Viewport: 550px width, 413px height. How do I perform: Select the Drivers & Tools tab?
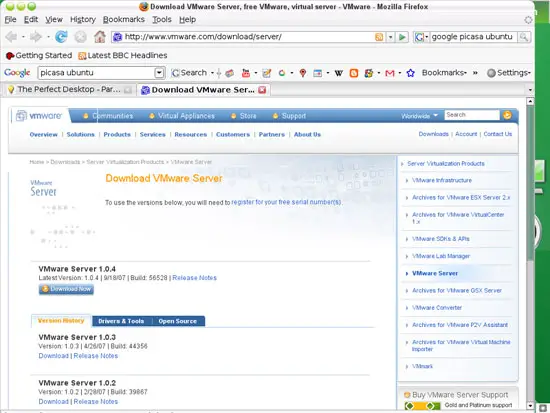121,321
